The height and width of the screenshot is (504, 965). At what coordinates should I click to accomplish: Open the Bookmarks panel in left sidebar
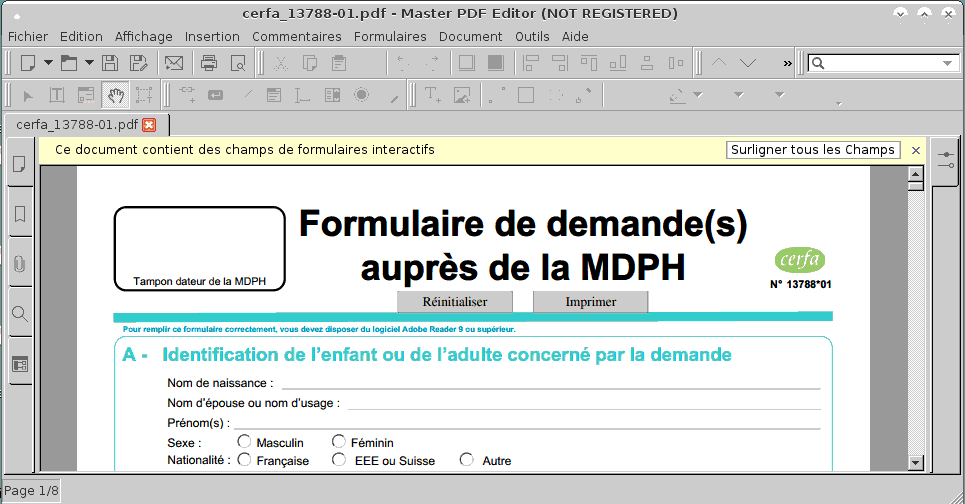(x=20, y=214)
